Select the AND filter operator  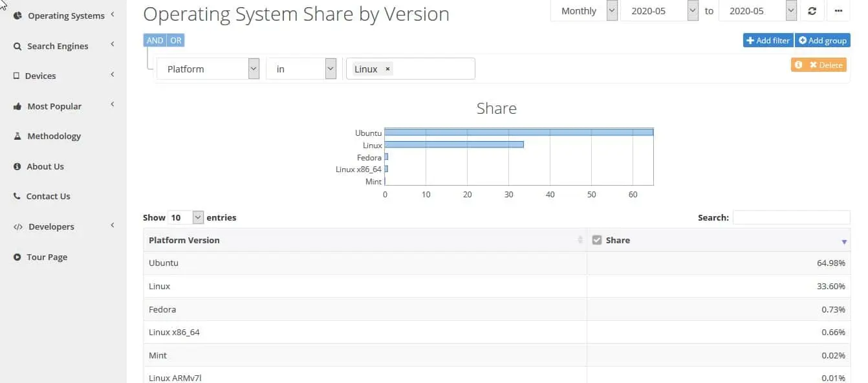tap(155, 40)
